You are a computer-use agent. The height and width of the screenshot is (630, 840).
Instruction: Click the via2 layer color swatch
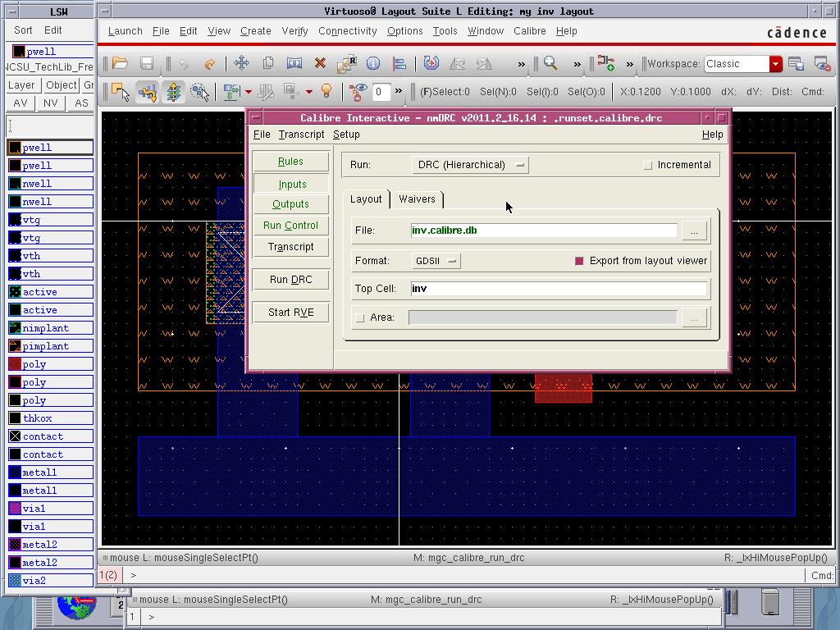(x=15, y=580)
